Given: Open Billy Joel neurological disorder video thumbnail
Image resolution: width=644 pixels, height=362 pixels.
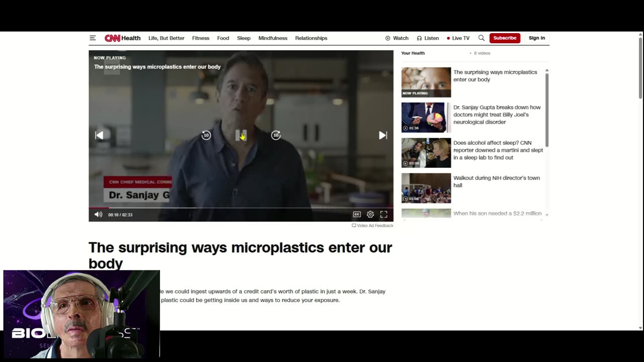Looking at the screenshot, I should (x=426, y=118).
